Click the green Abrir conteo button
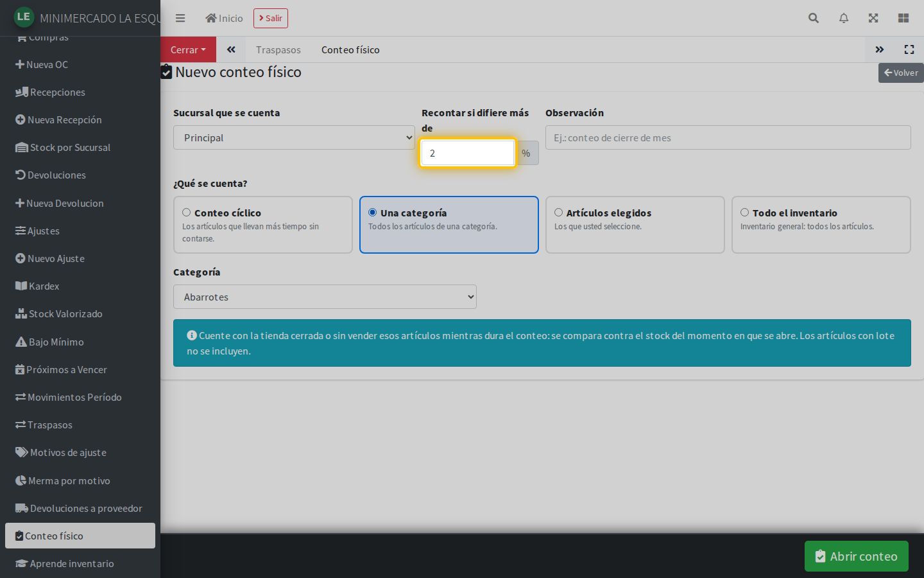 (856, 556)
